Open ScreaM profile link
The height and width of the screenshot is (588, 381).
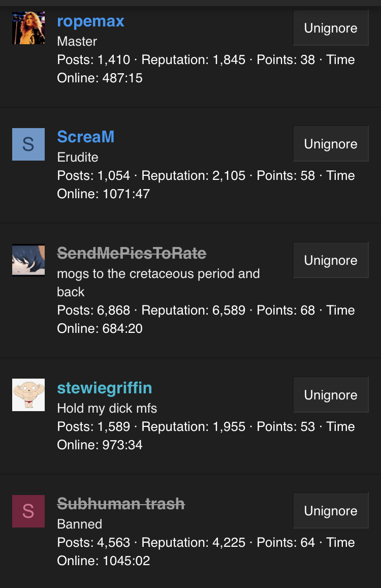coord(85,137)
